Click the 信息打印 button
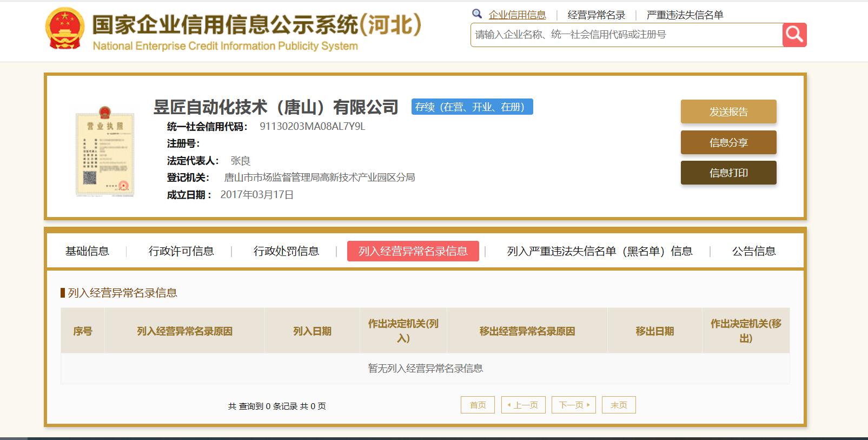This screenshot has height=440, width=868. coord(728,173)
